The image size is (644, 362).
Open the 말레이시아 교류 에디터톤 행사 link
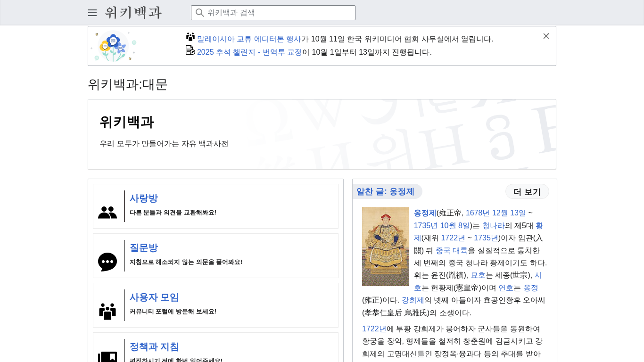click(249, 39)
